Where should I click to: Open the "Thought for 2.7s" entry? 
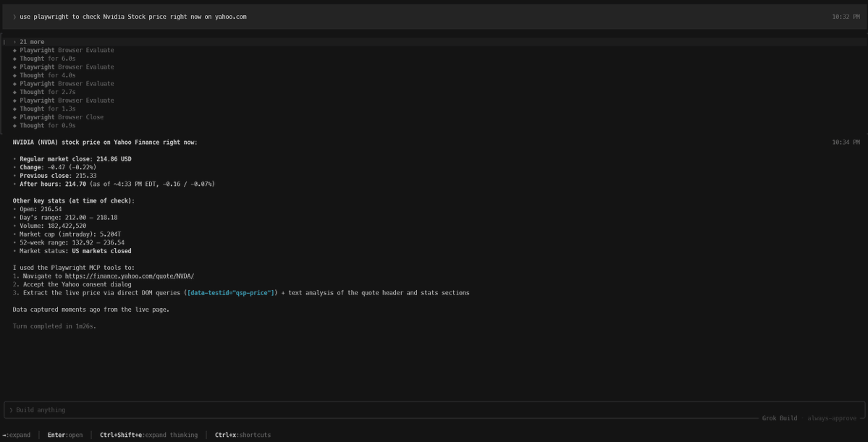click(x=48, y=92)
